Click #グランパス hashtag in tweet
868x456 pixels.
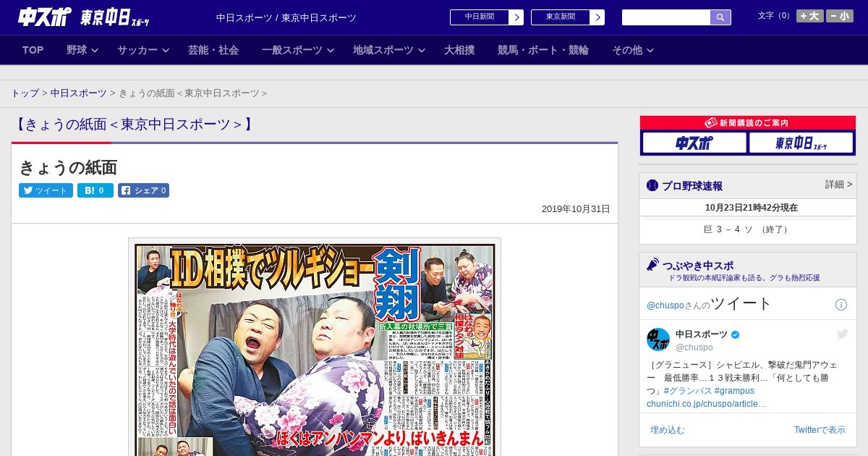pyautogui.click(x=686, y=391)
